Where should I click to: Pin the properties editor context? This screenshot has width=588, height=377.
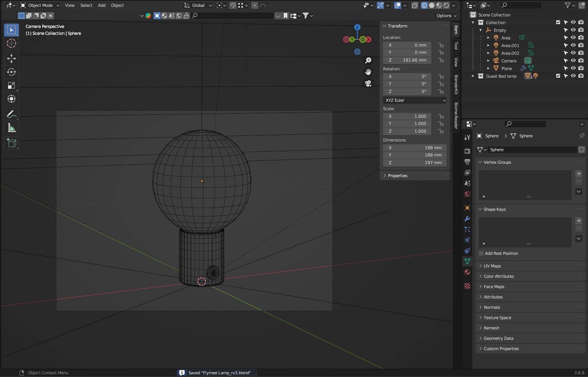click(581, 136)
